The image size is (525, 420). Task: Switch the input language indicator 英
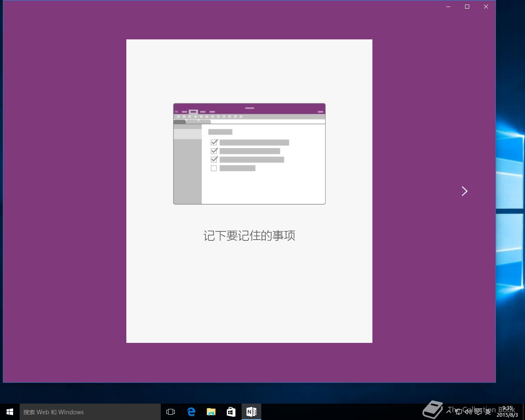[x=488, y=412]
